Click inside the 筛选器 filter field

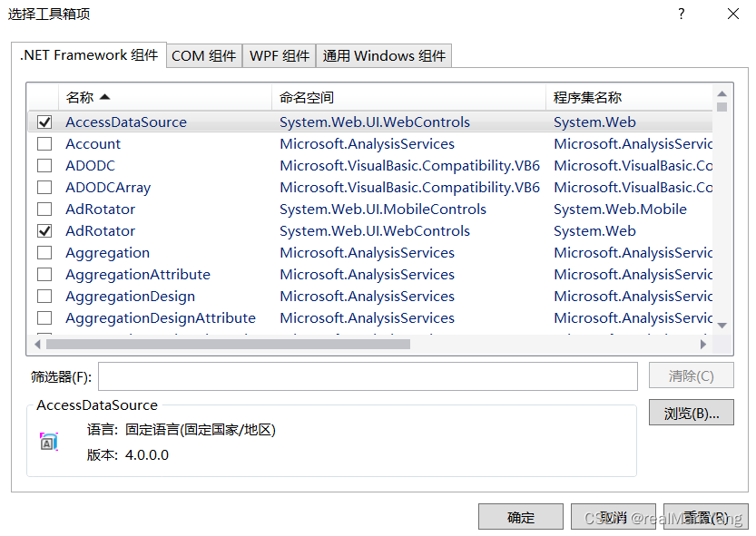pyautogui.click(x=363, y=376)
